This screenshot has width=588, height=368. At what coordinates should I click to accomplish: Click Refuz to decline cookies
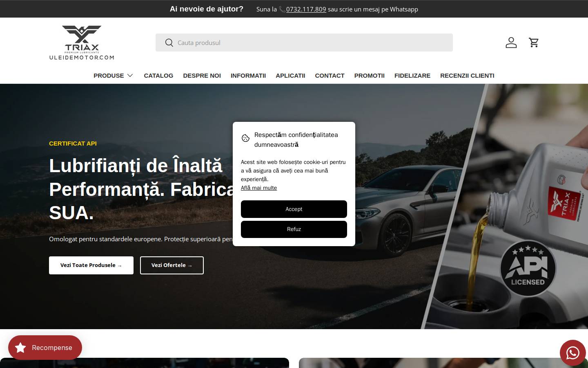294,229
